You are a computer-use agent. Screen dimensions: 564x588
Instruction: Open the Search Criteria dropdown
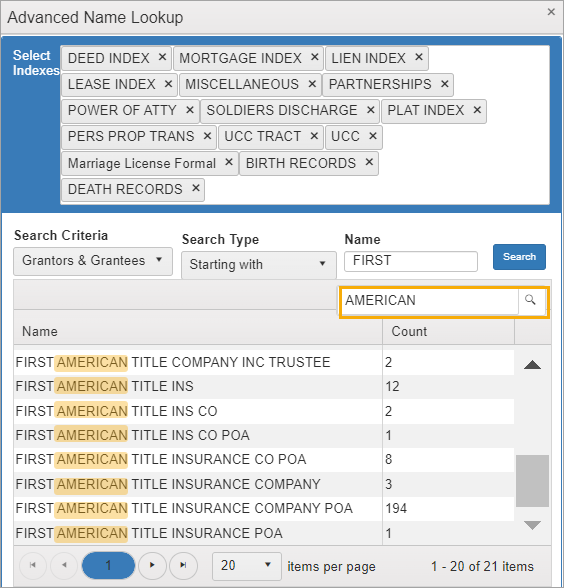(x=93, y=261)
